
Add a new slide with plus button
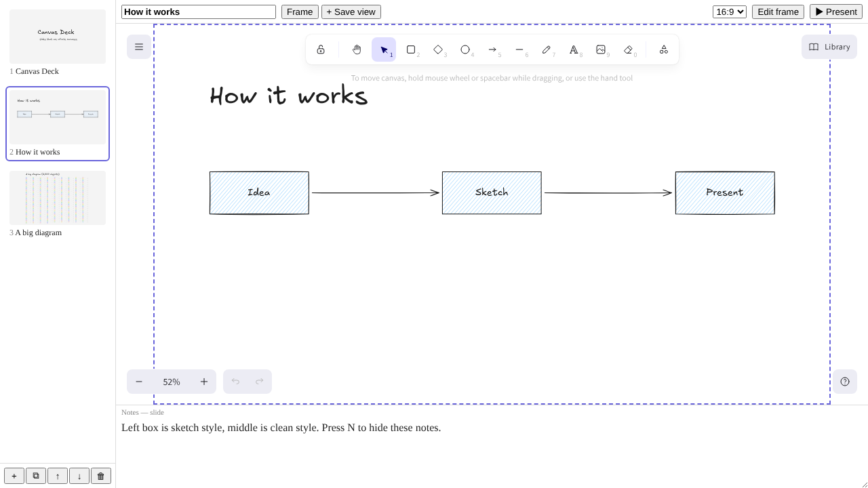(14, 476)
